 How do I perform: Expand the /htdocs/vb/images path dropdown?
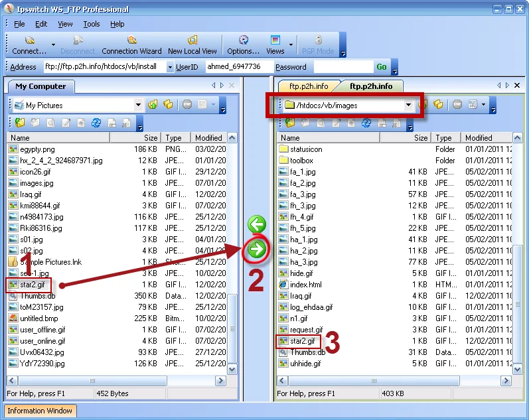[x=408, y=105]
